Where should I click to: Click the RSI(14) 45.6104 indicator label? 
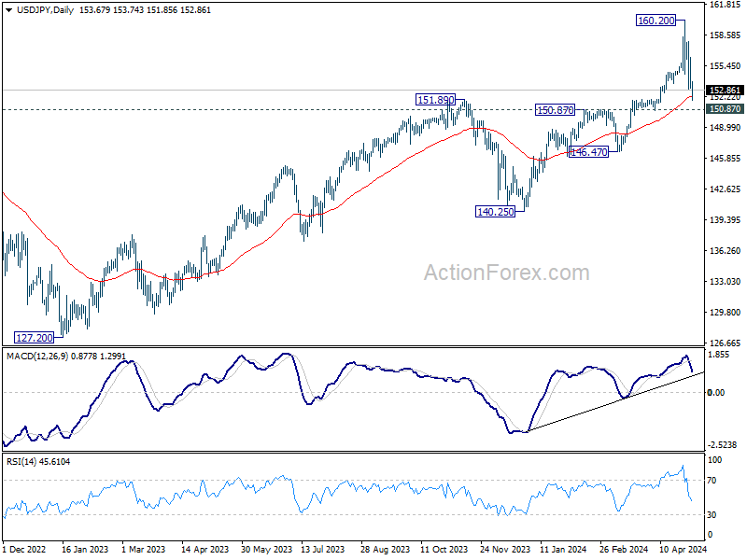(x=38, y=461)
